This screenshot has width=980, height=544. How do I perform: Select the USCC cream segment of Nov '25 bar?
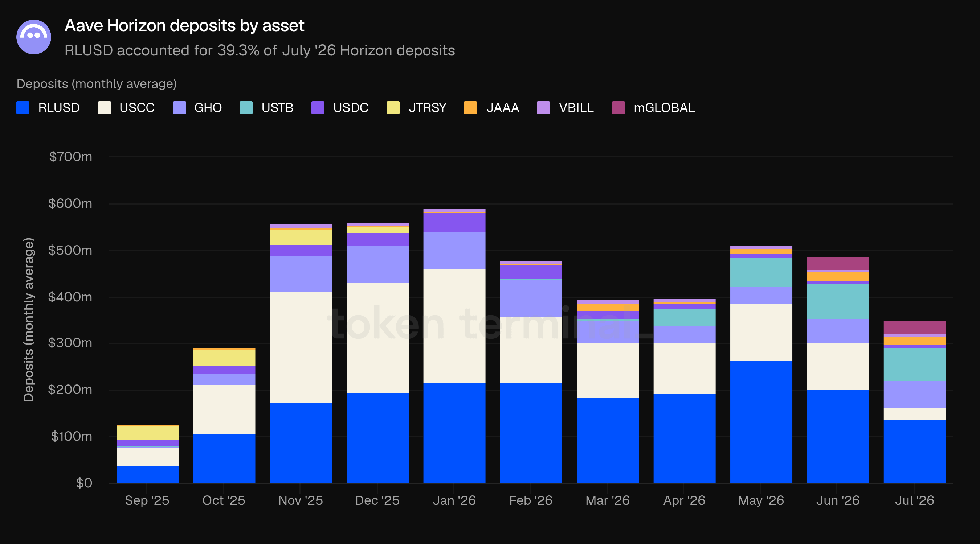pos(301,347)
